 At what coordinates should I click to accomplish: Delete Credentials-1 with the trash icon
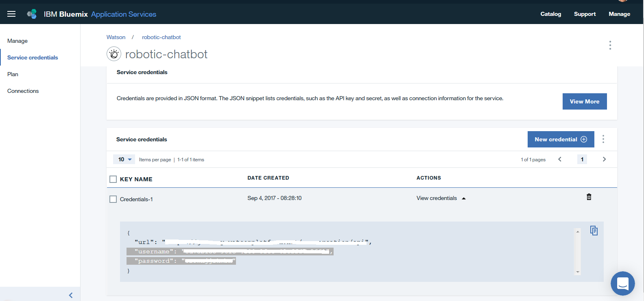[589, 197]
